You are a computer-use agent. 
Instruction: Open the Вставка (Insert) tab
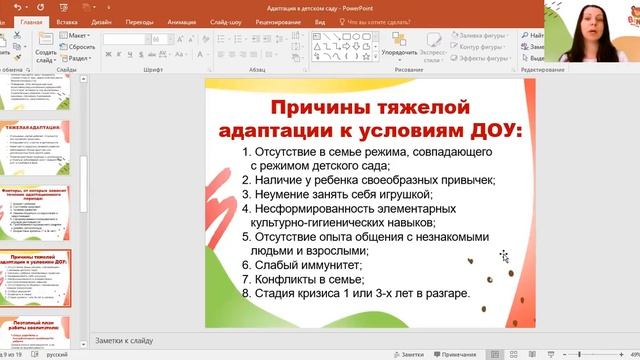[x=67, y=22]
